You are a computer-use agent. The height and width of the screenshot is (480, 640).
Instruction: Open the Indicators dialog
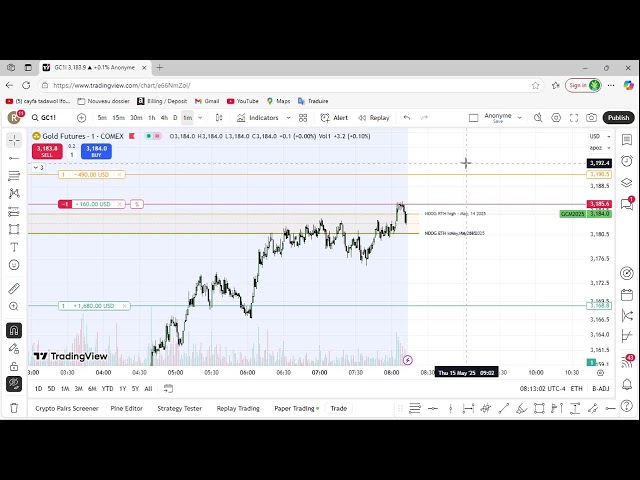(x=258, y=118)
